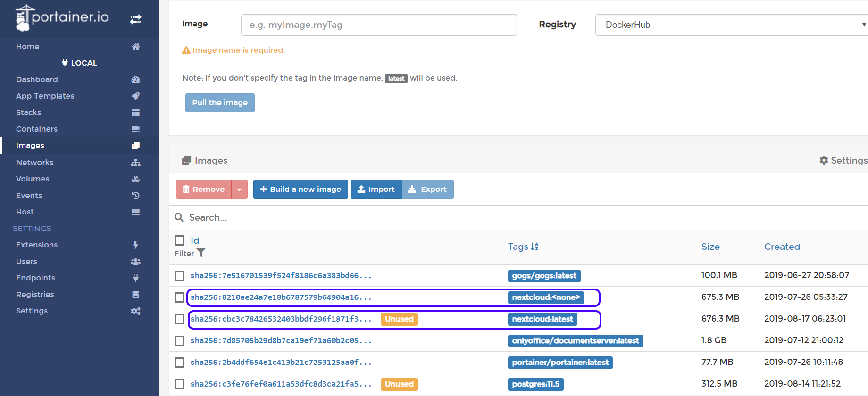Click the LOCAL endpoint plug icon
Image resolution: width=868 pixels, height=396 pixels.
pos(65,63)
